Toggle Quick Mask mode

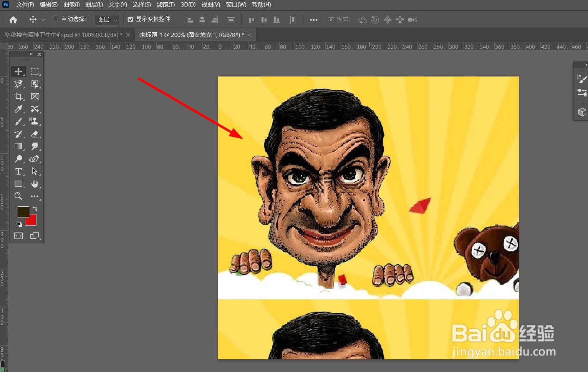(18, 236)
